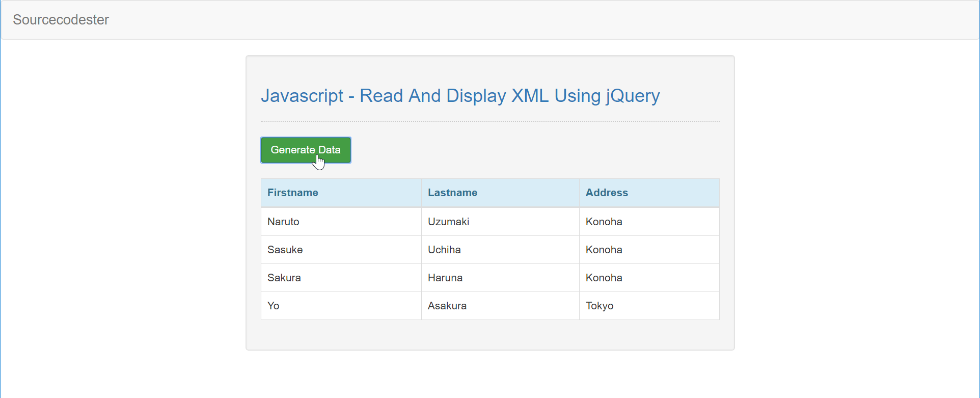Click the Firstname column header
The width and height of the screenshot is (980, 398).
click(341, 193)
